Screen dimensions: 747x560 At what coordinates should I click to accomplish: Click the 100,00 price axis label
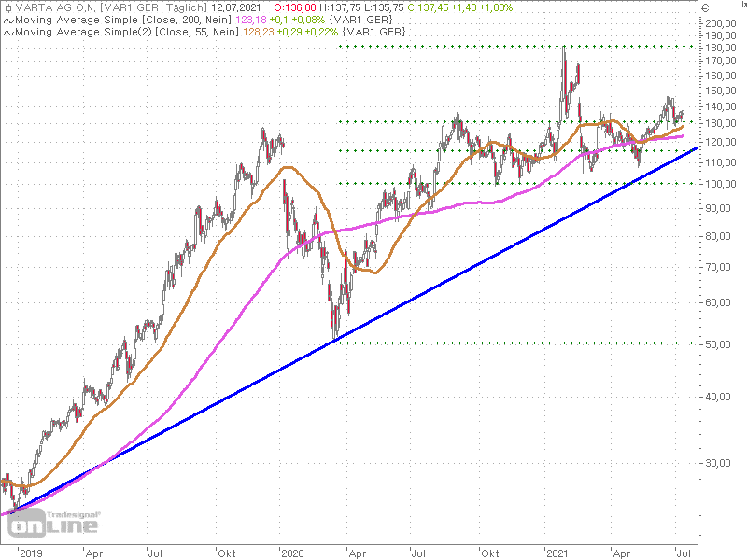click(x=720, y=184)
